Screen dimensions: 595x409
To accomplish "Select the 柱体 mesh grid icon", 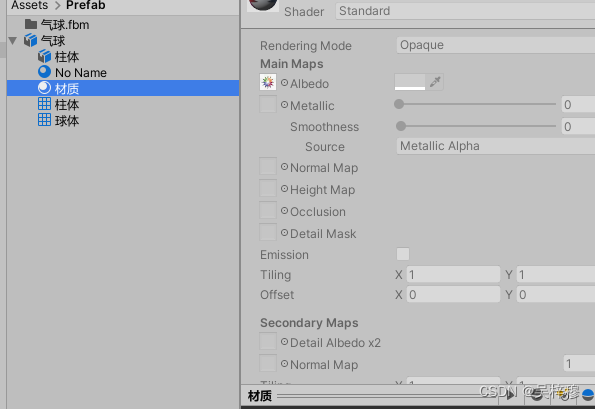I will (x=44, y=104).
